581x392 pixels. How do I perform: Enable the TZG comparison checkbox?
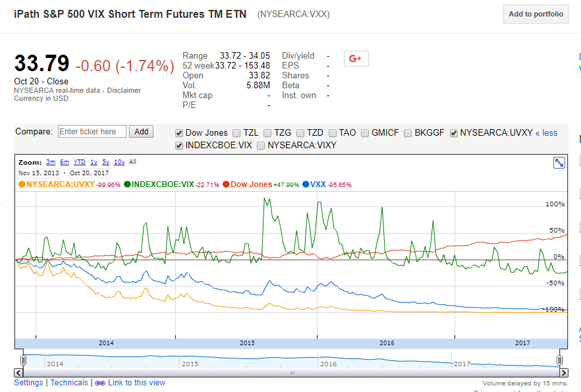tap(267, 133)
